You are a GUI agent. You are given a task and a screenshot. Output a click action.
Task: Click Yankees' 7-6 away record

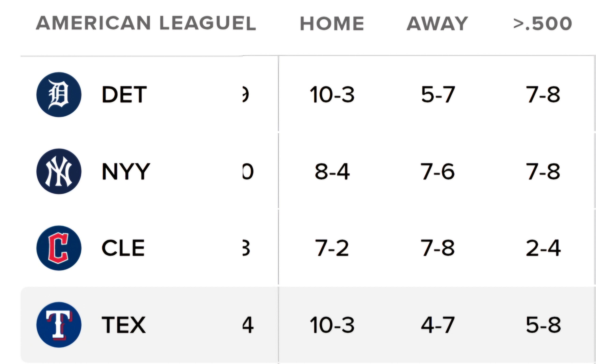(x=438, y=171)
